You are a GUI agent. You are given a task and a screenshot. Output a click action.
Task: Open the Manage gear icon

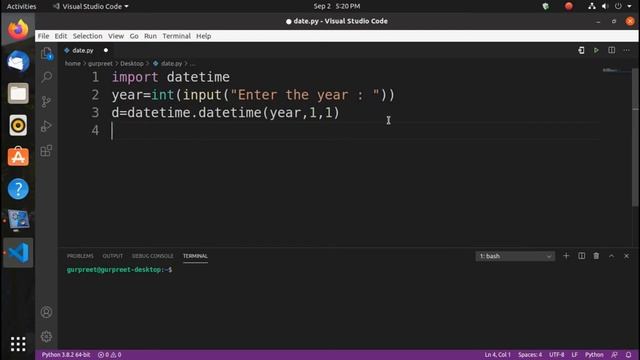47,336
